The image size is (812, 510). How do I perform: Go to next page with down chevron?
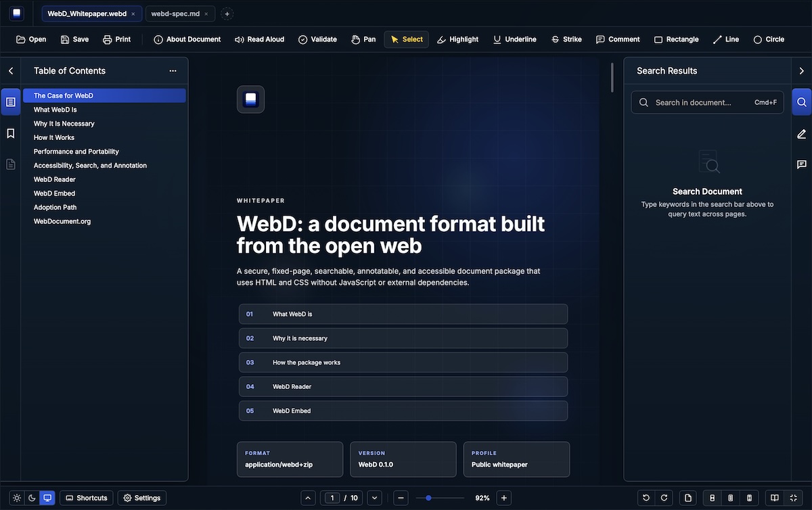tap(374, 498)
